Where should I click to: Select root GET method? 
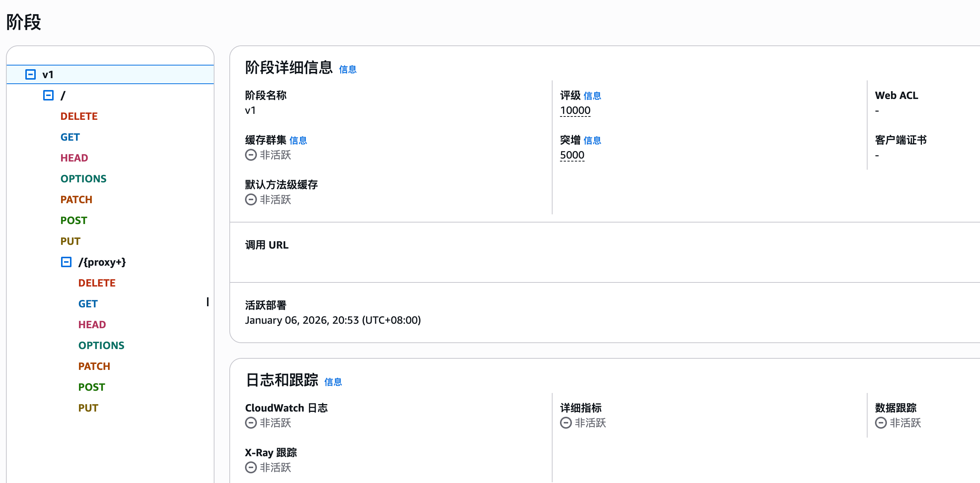(x=70, y=137)
